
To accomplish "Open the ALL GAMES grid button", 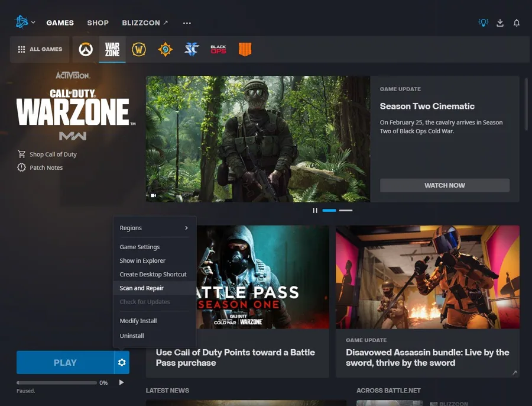I will [x=40, y=49].
